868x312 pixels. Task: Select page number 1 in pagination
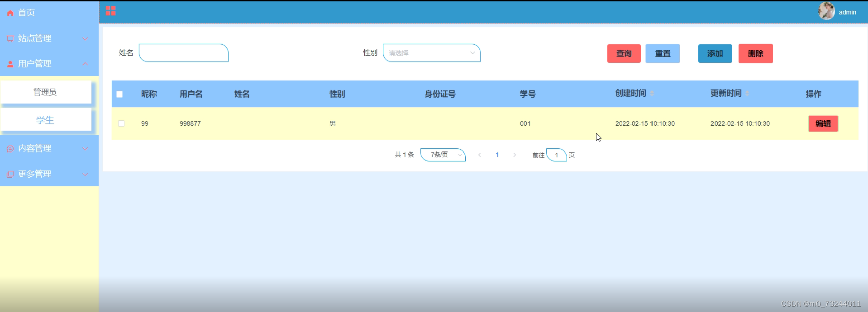pyautogui.click(x=497, y=155)
